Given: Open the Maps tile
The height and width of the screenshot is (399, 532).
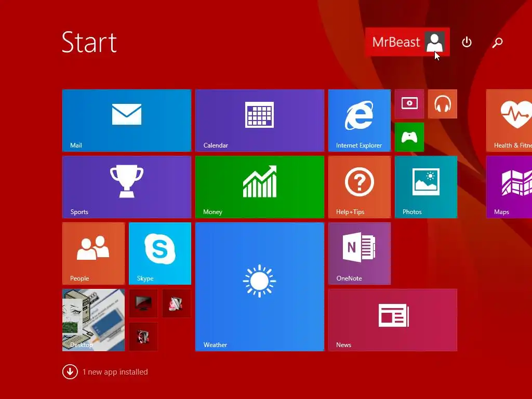Looking at the screenshot, I should pyautogui.click(x=509, y=187).
